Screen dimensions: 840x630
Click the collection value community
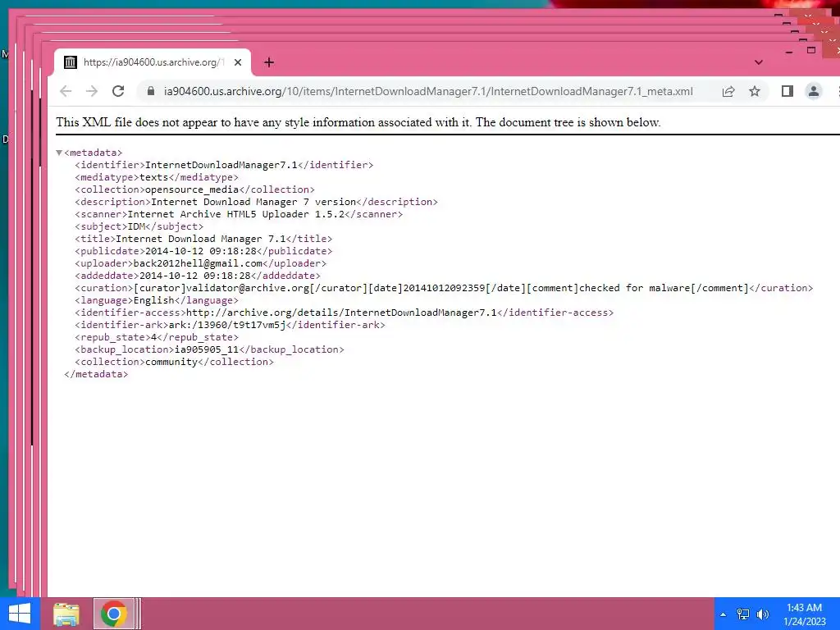tap(171, 362)
